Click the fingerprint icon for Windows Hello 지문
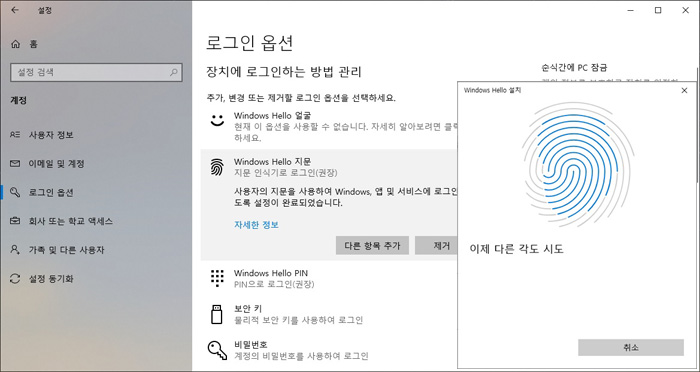 217,167
